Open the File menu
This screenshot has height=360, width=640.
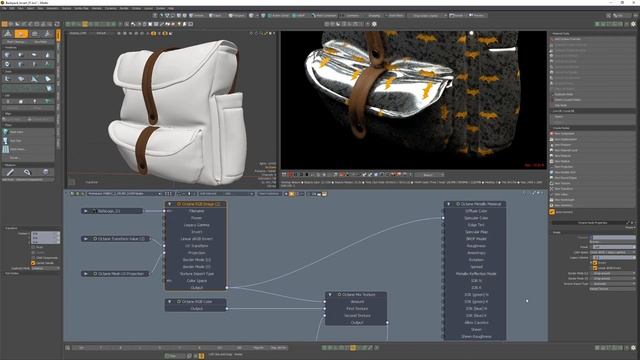click(4, 8)
